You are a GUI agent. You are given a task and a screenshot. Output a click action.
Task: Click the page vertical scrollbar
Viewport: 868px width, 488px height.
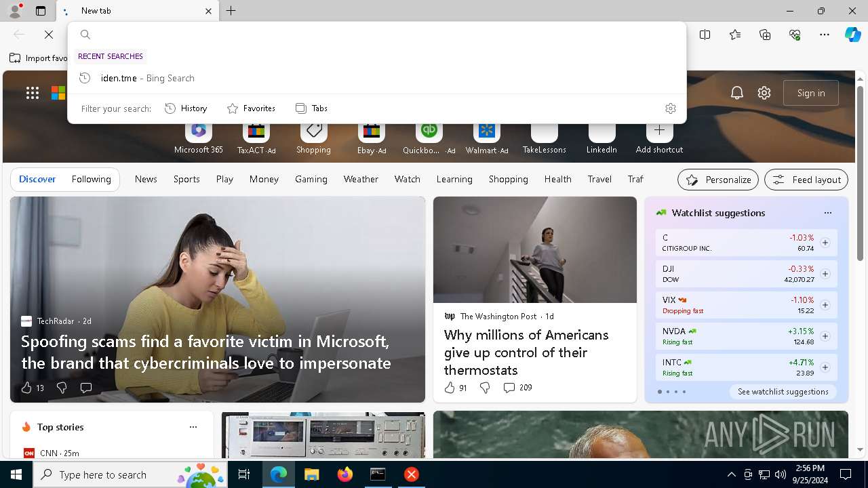pos(860,174)
